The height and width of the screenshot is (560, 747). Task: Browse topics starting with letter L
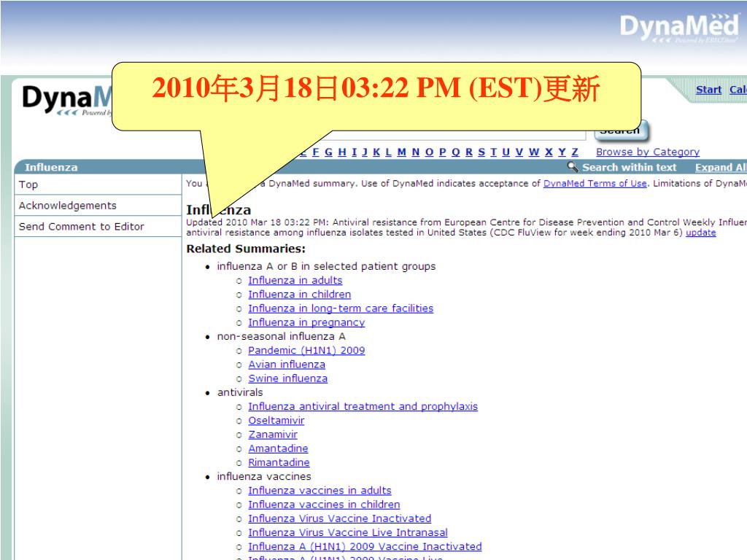click(x=388, y=152)
